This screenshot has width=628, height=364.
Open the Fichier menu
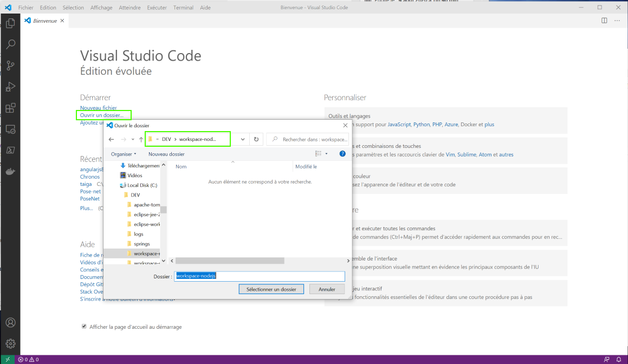[x=25, y=8]
